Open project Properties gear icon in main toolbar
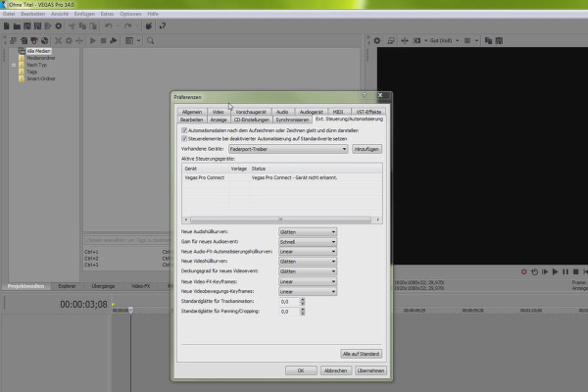 click(x=59, y=25)
